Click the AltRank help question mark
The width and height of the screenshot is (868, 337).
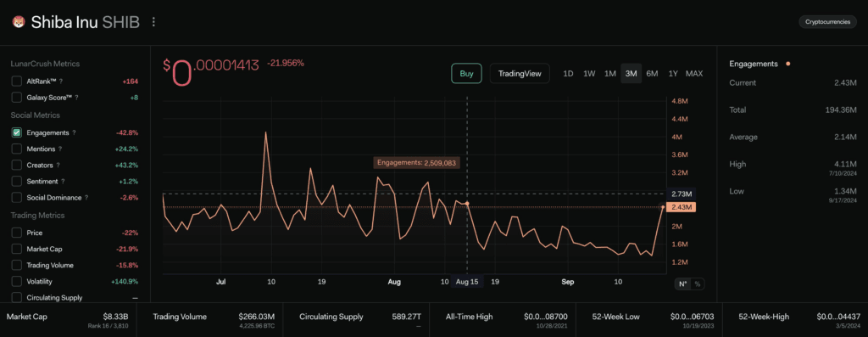[x=61, y=81]
